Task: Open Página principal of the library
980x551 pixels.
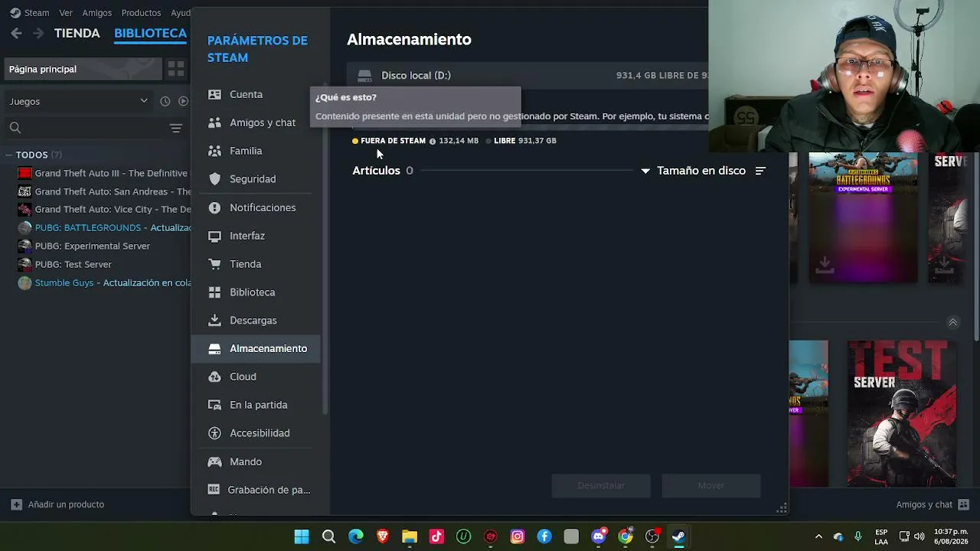Action: (x=82, y=69)
